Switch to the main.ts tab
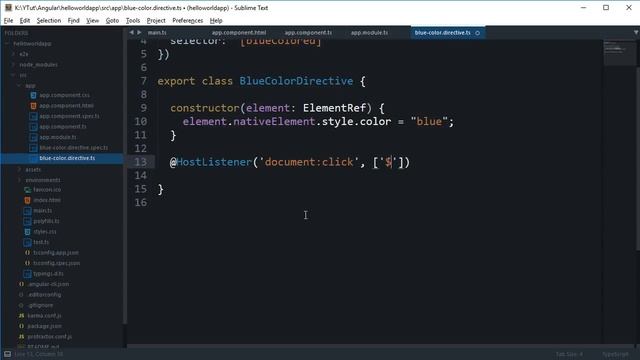 point(157,33)
